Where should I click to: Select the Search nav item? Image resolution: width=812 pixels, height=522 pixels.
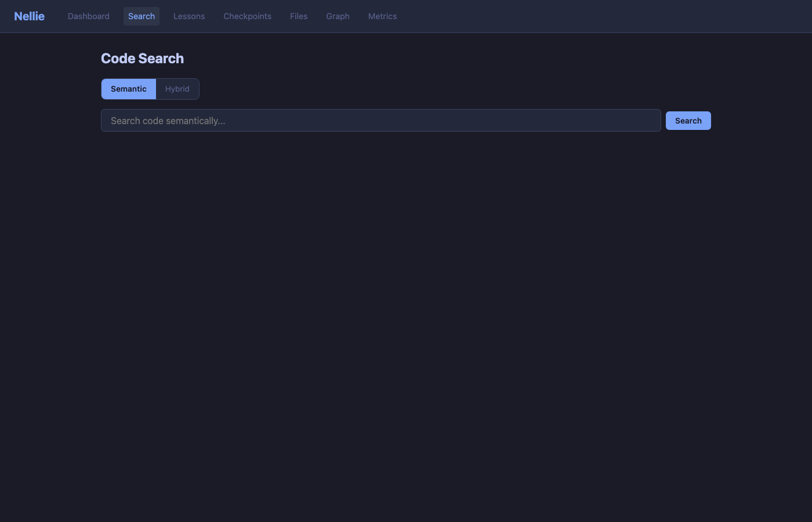pyautogui.click(x=141, y=16)
